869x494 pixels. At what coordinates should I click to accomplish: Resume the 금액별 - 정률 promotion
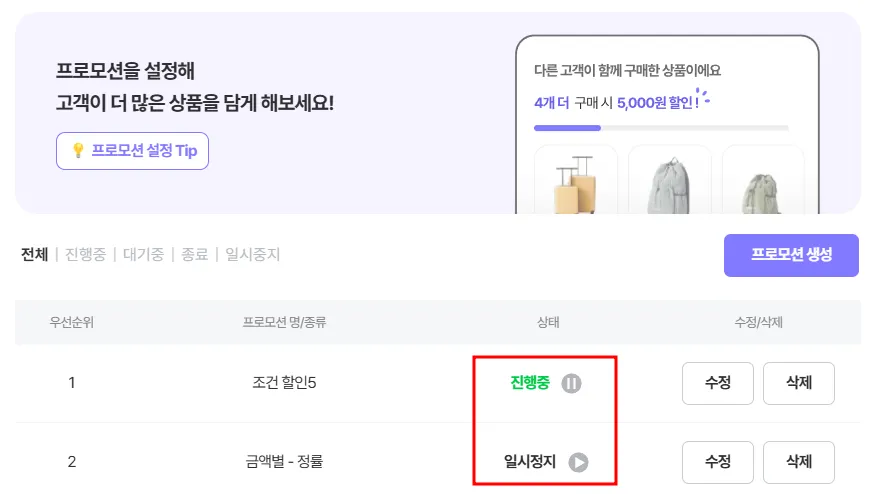pyautogui.click(x=578, y=462)
